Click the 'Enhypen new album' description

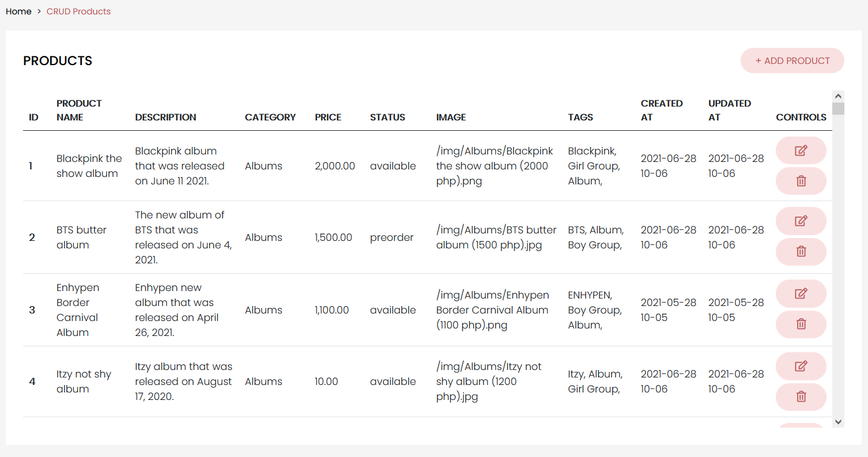point(177,310)
